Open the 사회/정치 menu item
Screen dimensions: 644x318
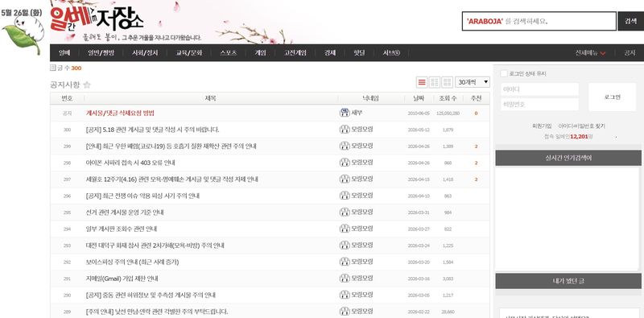(145, 53)
